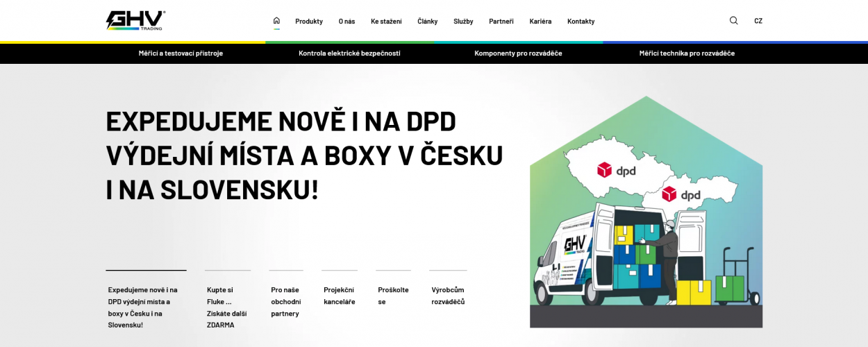Select Partneři in the top navigation
Viewport: 868px width, 347px height.
(x=501, y=22)
